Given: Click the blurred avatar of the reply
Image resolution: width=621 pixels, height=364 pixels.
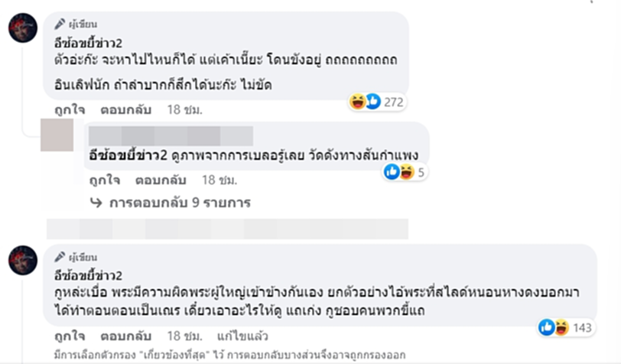Looking at the screenshot, I should (58, 137).
